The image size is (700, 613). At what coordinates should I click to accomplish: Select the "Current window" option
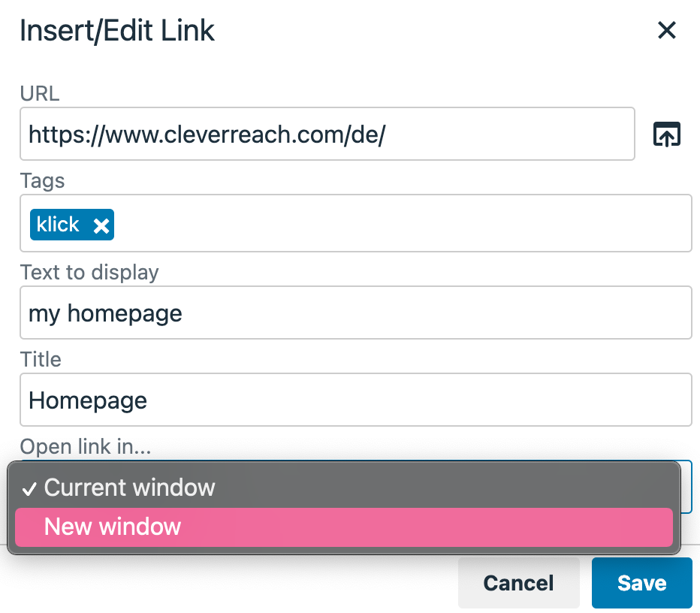tap(130, 488)
